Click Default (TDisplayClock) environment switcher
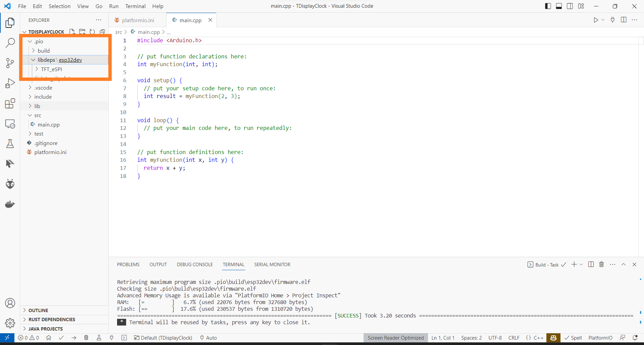The height and width of the screenshot is (345, 644). pyautogui.click(x=163, y=338)
